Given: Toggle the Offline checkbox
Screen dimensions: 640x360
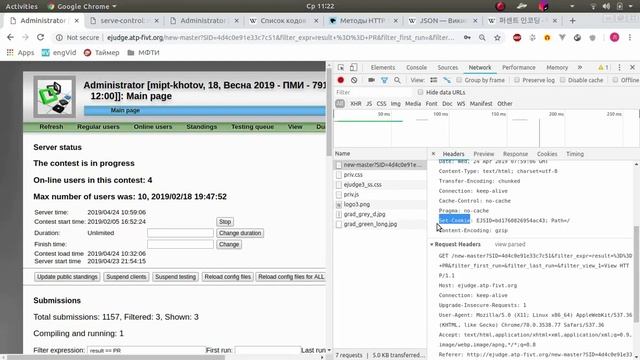Looking at the screenshot, I should (x=615, y=80).
